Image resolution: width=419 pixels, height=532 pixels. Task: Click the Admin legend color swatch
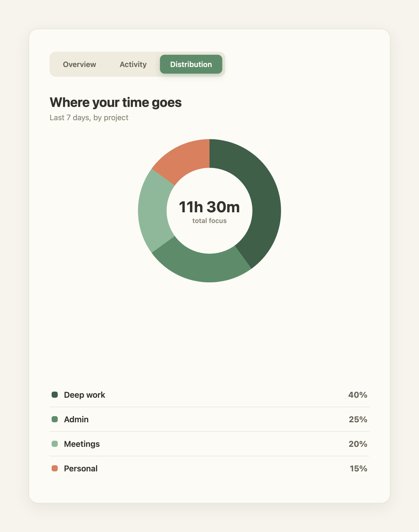point(55,419)
